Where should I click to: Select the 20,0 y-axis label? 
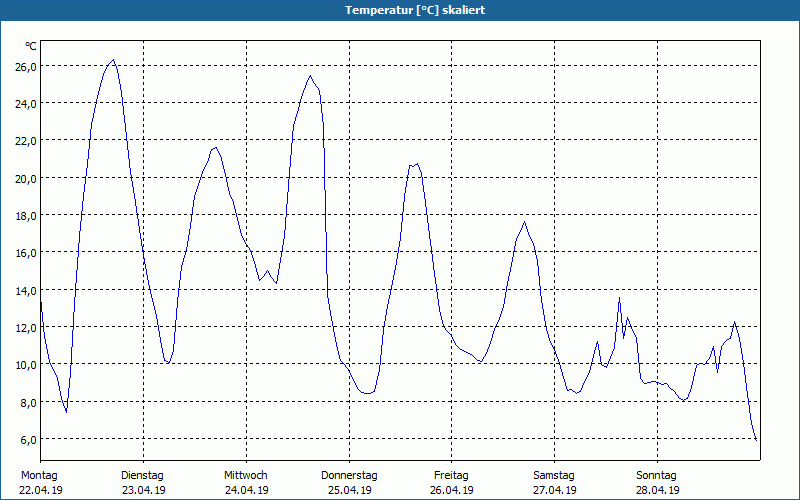coord(25,178)
